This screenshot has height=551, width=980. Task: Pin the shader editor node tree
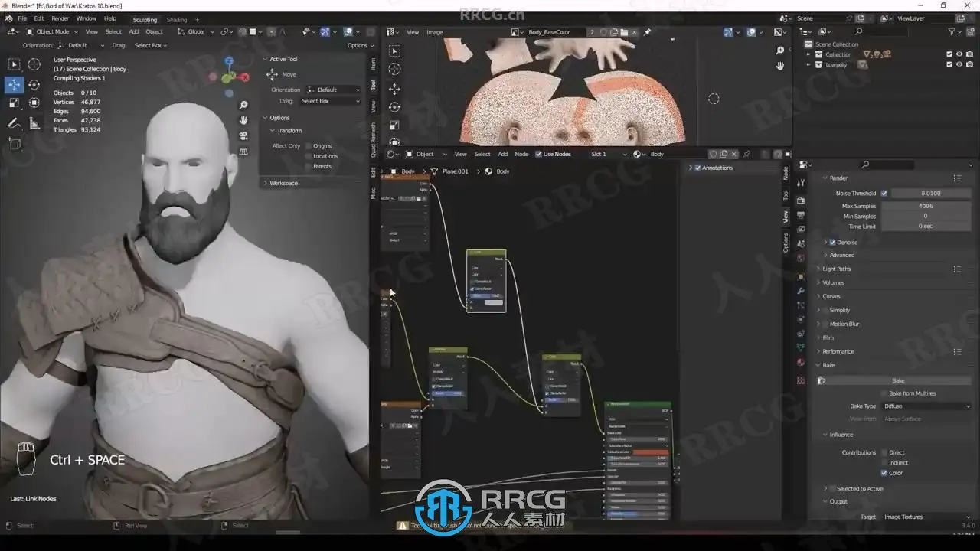[x=746, y=154]
